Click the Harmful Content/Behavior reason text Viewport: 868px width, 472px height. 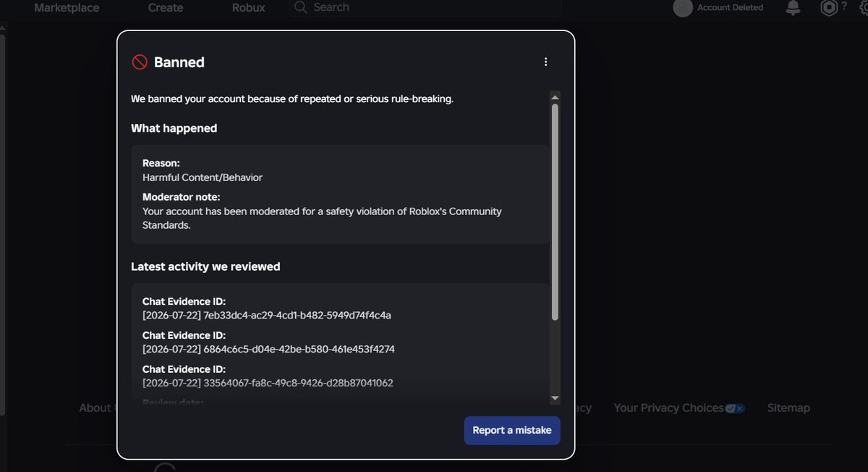click(x=203, y=177)
